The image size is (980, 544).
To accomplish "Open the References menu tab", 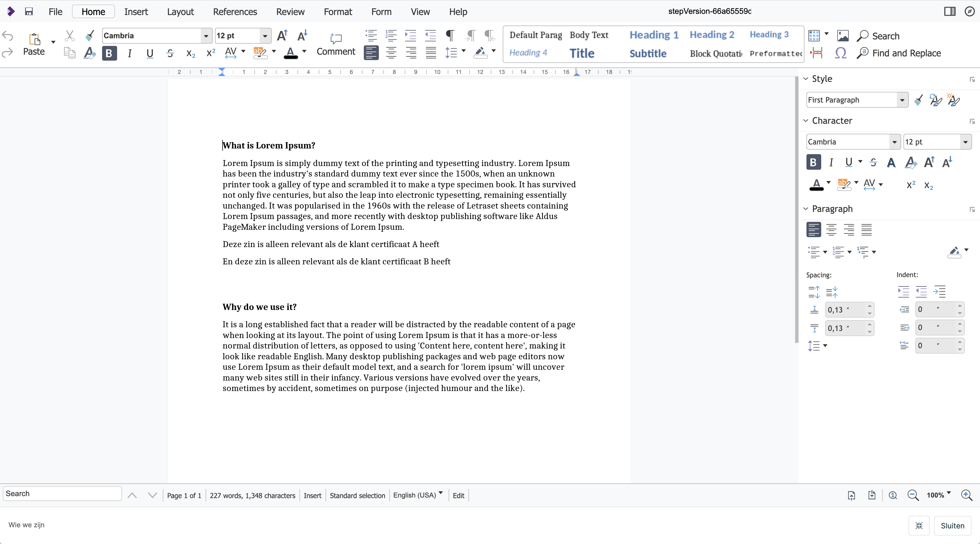I will [x=235, y=11].
